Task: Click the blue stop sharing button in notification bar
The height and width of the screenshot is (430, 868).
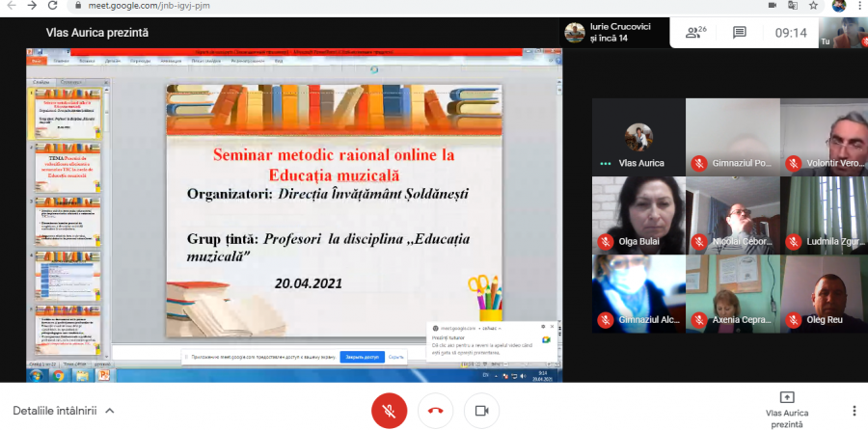Action: (x=362, y=357)
